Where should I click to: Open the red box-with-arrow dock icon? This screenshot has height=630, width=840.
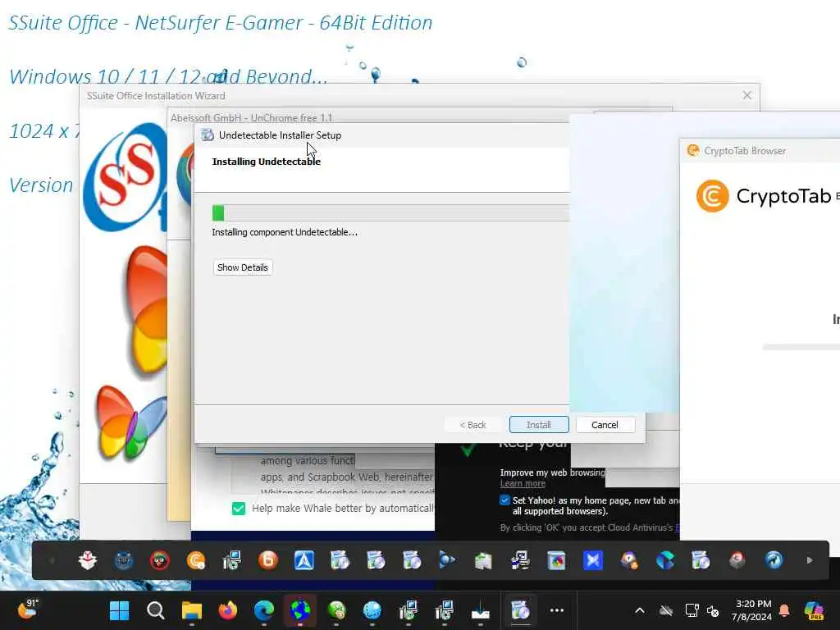87,560
